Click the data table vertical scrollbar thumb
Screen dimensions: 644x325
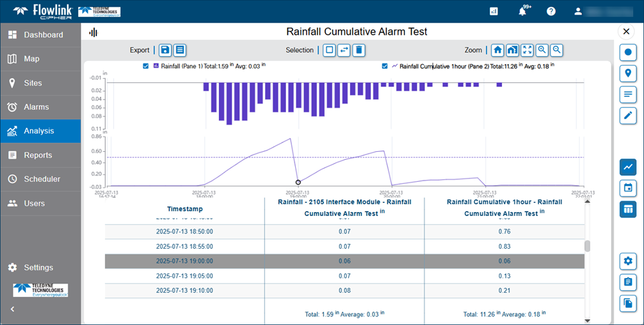pyautogui.click(x=587, y=246)
